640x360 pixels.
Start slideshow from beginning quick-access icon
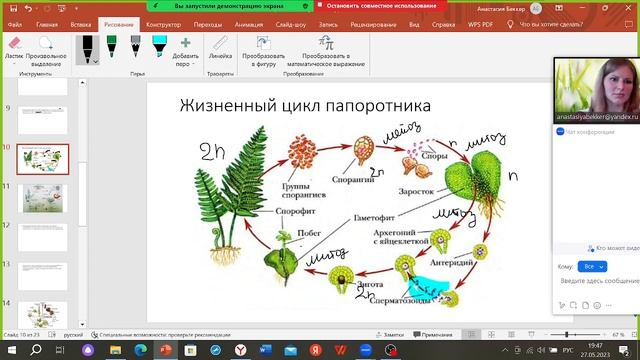[x=62, y=8]
